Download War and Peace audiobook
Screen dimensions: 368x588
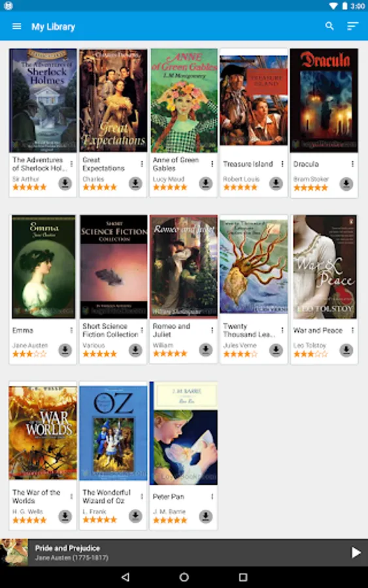tap(346, 350)
